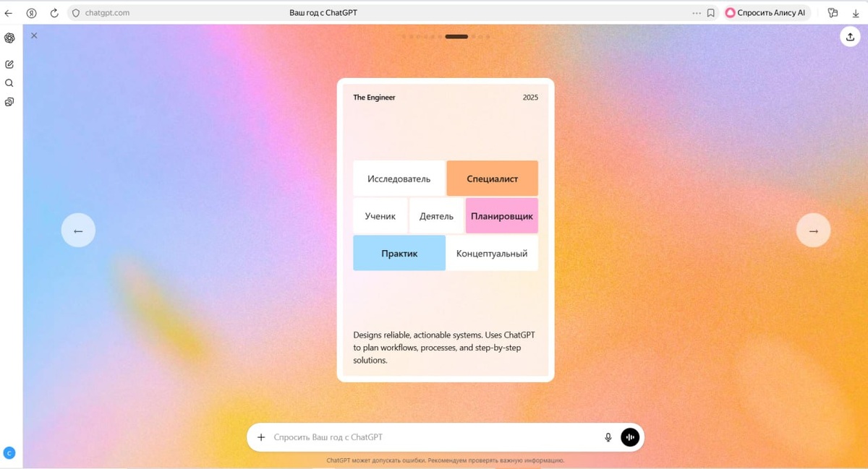Open the three-dot page menu
This screenshot has width=868, height=469.
(x=697, y=13)
